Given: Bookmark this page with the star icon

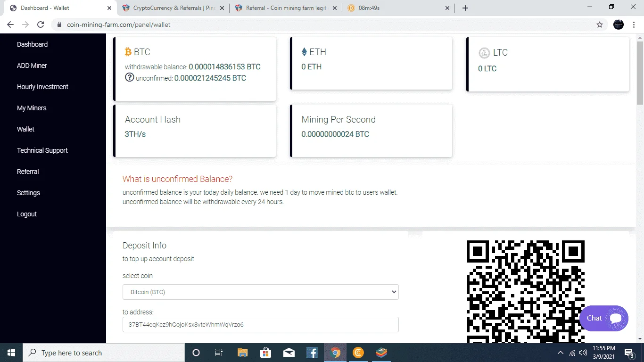Looking at the screenshot, I should pos(600,25).
